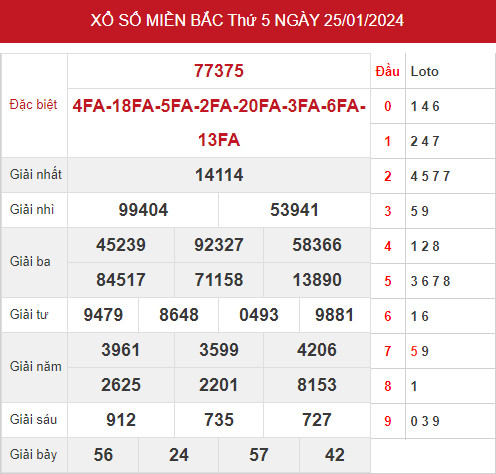This screenshot has width=496, height=474.
Task: Click the XỔ SỐ MIỀN BẮC title banner
Action: (247, 21)
